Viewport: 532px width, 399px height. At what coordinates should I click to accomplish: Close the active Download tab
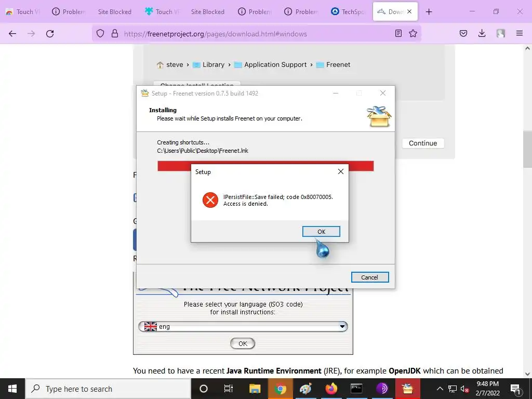[409, 11]
